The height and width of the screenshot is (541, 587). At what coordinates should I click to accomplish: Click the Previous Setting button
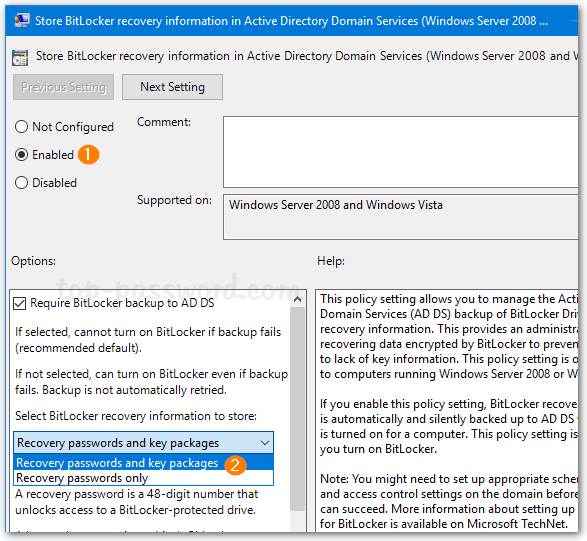(63, 87)
